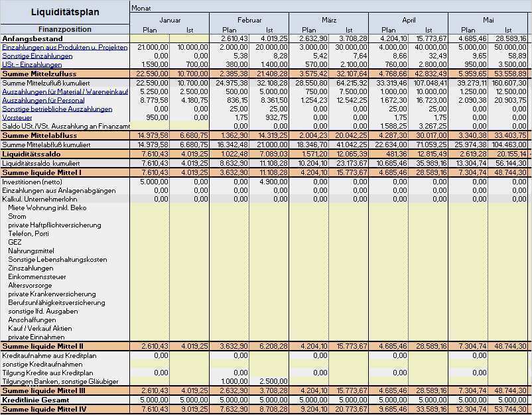532x415 pixels.
Task: Click Mai Ist Einzahlungen cell 50.000,00
Action: [508, 48]
